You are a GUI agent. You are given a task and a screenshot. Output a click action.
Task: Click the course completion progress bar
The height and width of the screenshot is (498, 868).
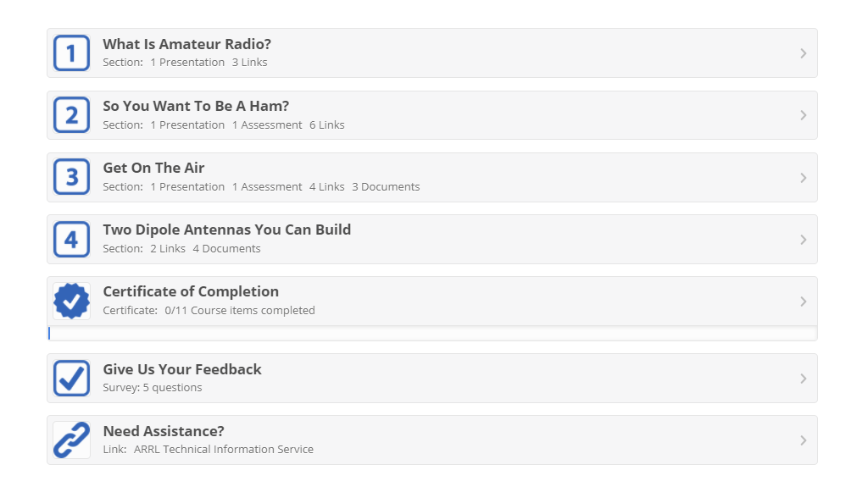[x=432, y=334]
